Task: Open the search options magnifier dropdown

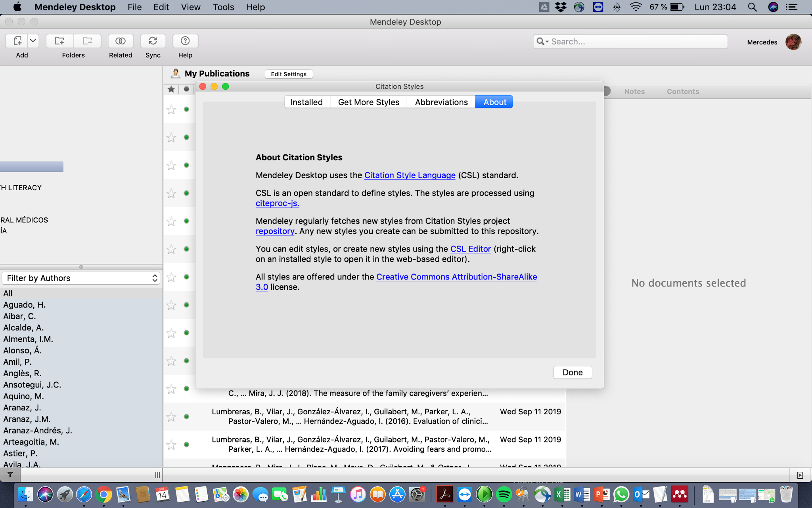Action: click(542, 42)
